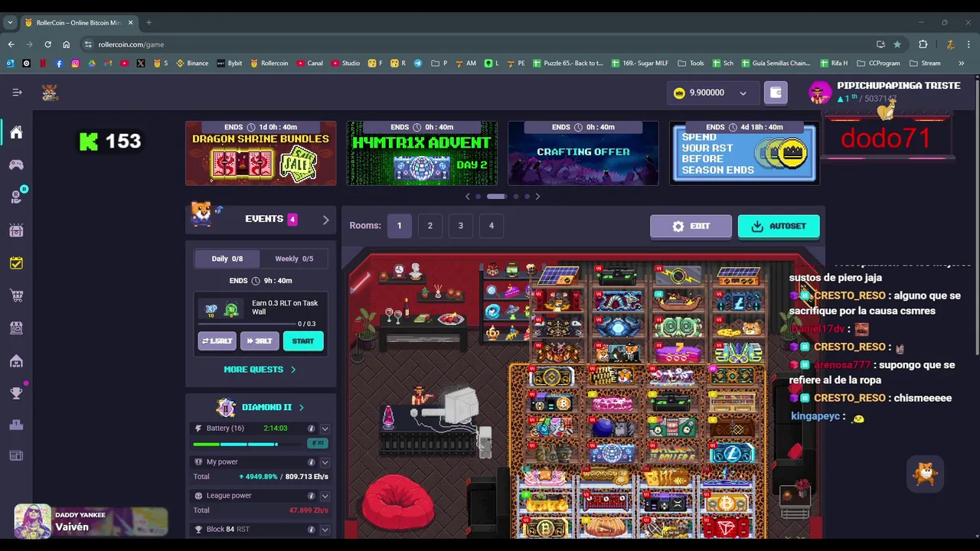This screenshot has height=551, width=980.
Task: Expand the Events panel arrow
Action: (325, 220)
